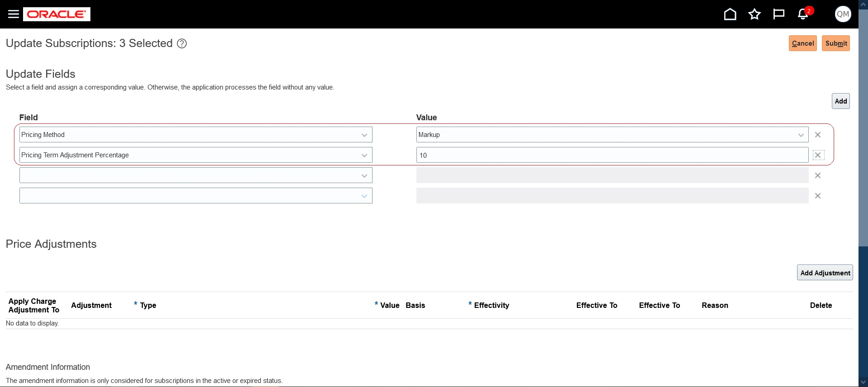
Task: Open the hamburger navigation menu
Action: [14, 14]
